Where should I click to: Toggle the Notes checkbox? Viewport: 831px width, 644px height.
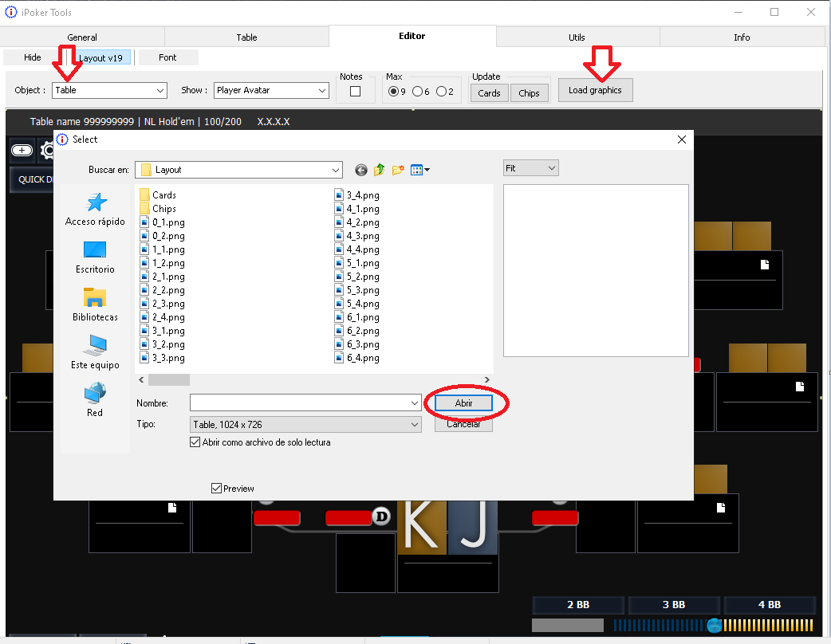click(x=356, y=92)
